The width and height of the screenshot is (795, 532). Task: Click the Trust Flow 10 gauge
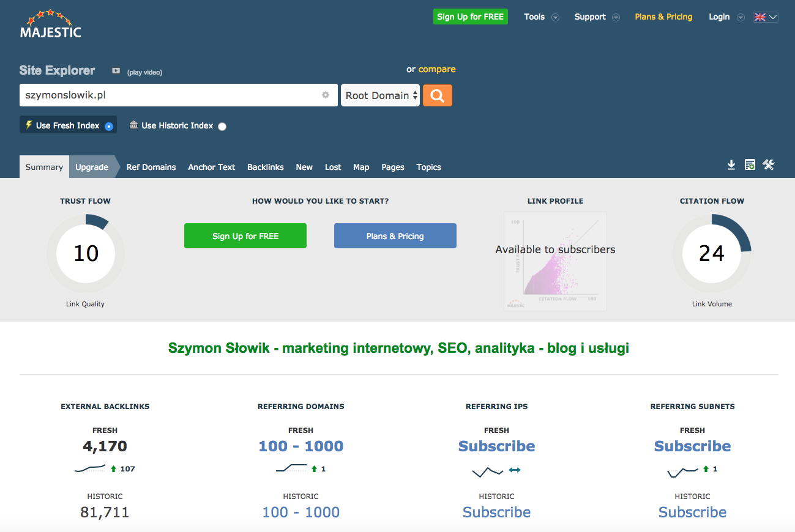[x=86, y=253]
